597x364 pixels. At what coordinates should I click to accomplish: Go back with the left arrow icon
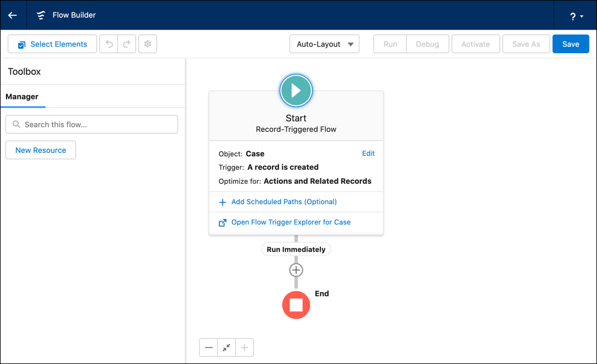coord(13,15)
